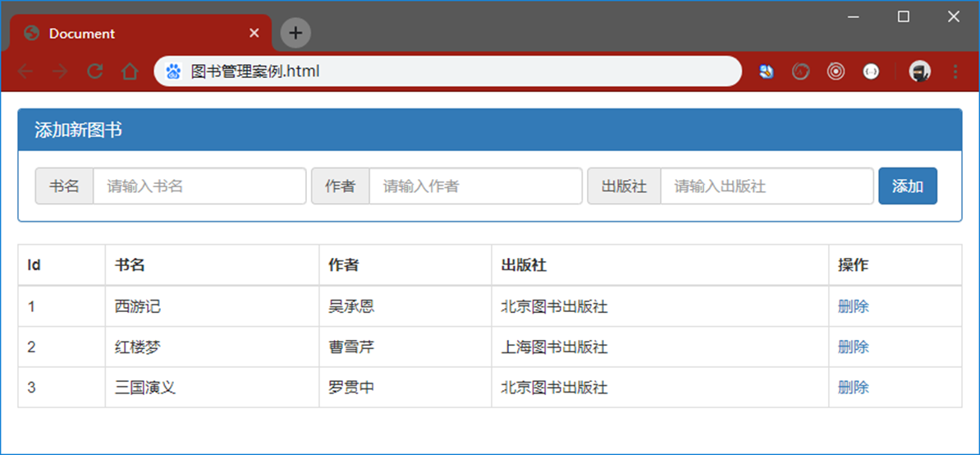
Task: Select the 上海图书出版社 cell
Action: tap(660, 347)
